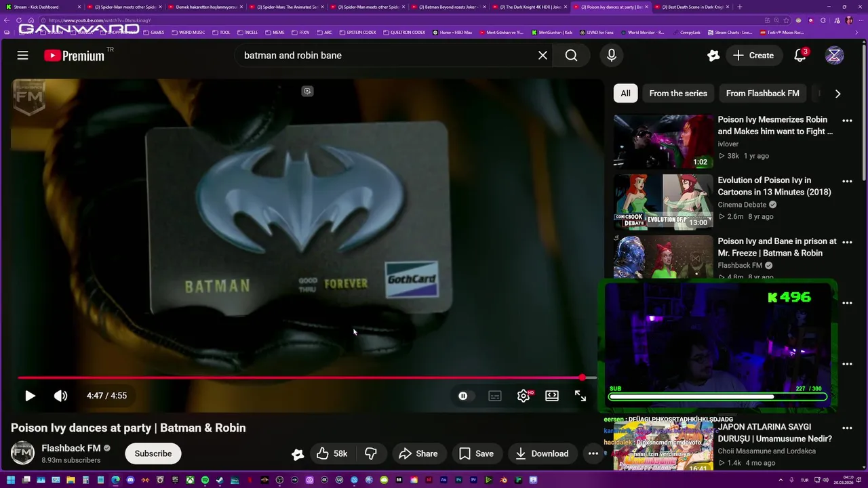Image resolution: width=868 pixels, height=488 pixels.
Task: Save the video to playlist
Action: (x=476, y=453)
